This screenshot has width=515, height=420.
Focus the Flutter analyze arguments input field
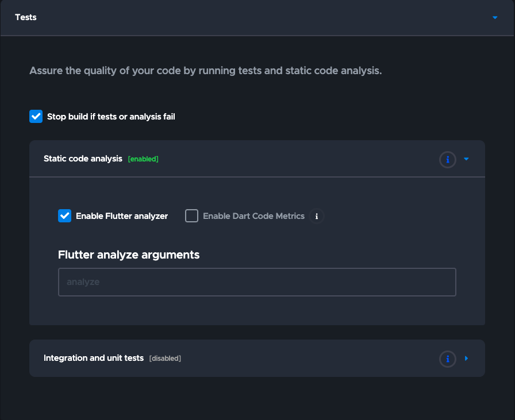[257, 282]
